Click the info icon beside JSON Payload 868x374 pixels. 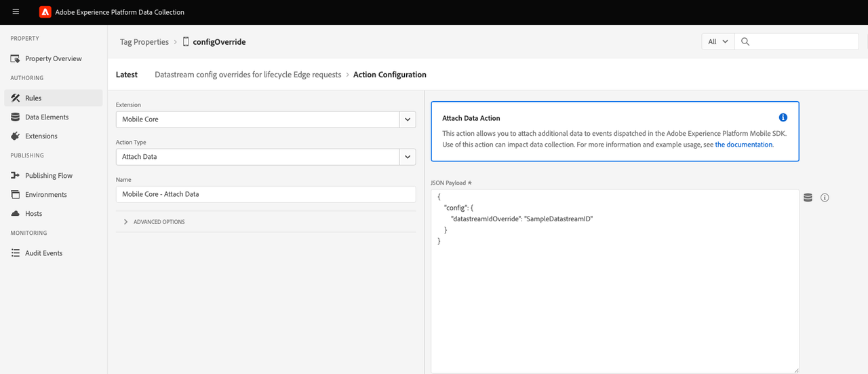coord(825,198)
